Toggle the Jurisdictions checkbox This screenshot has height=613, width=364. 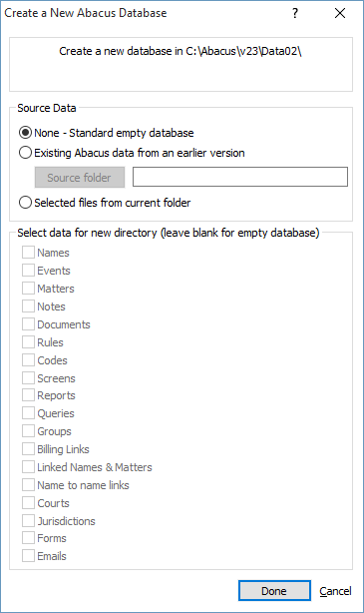[x=28, y=521]
